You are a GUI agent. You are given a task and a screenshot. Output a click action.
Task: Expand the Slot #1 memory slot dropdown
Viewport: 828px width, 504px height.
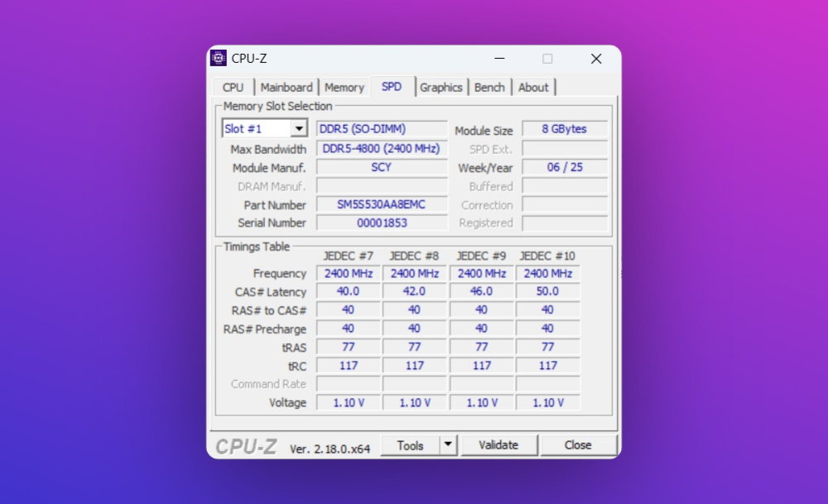298,129
